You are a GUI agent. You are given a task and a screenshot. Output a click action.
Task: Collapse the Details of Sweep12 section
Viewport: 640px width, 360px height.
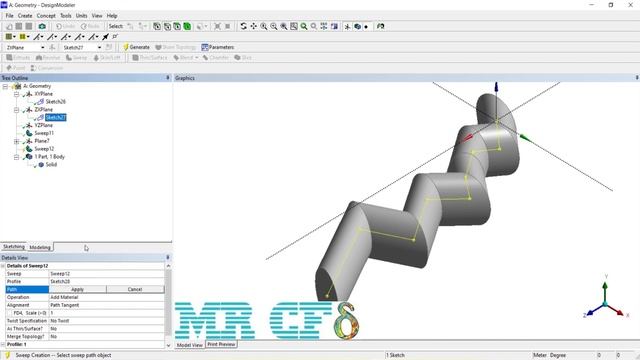3,266
